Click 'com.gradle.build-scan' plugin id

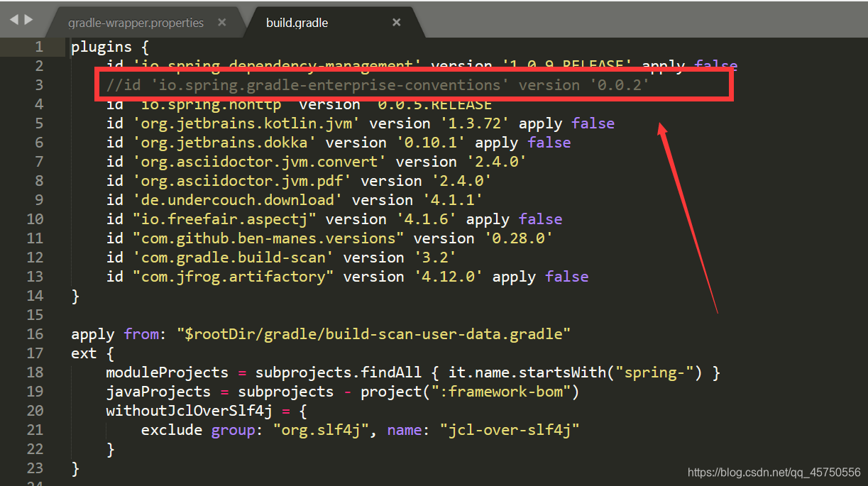tap(233, 258)
